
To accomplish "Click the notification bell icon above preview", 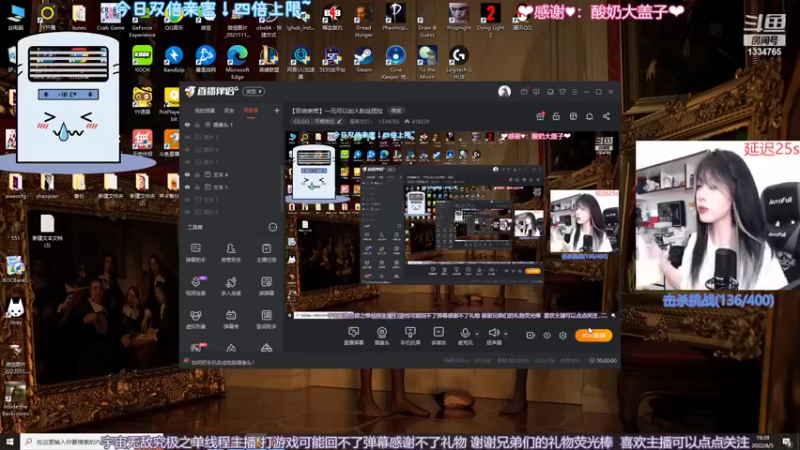I will (589, 116).
